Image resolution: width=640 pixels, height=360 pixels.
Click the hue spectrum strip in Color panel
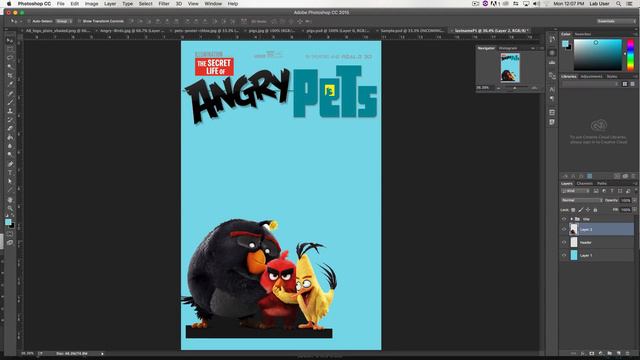pyautogui.click(x=630, y=55)
